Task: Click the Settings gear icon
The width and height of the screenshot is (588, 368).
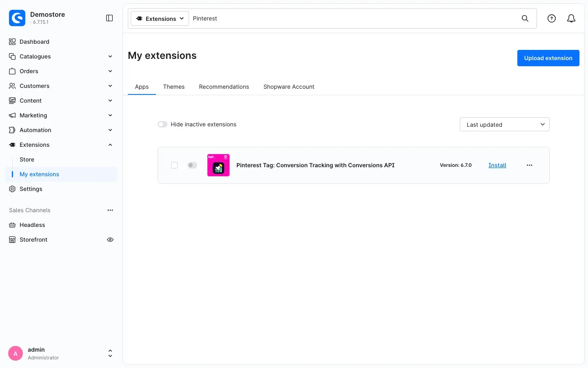Action: 12,189
